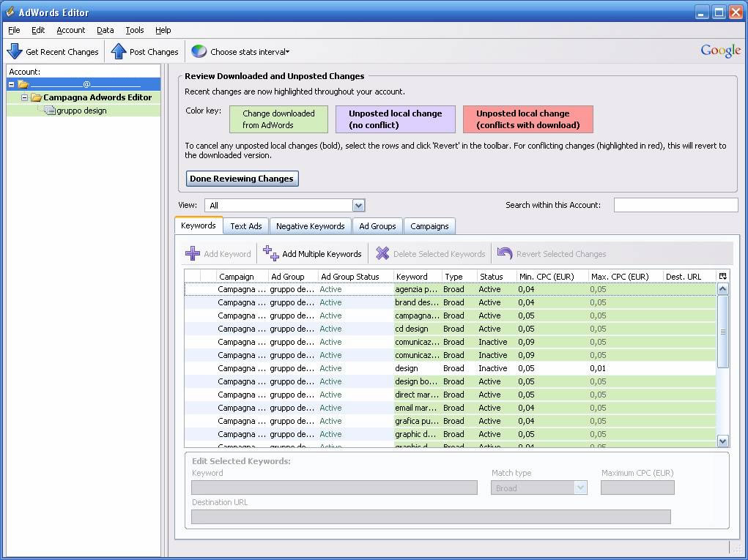
Task: Switch to the Text Ads tab
Action: [x=246, y=226]
